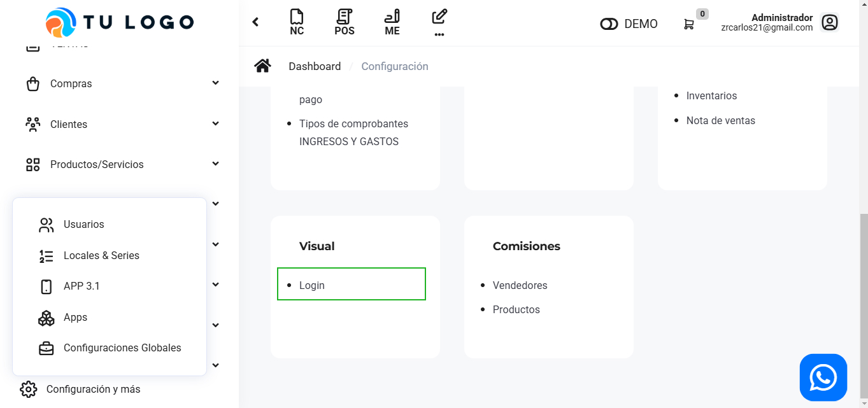The width and height of the screenshot is (868, 408).
Task: Open WhatsApp chat button
Action: (x=823, y=377)
